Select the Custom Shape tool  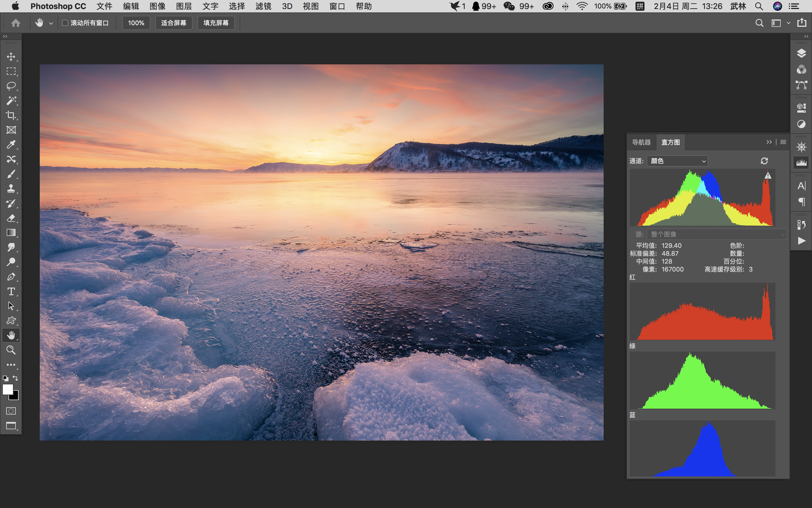pos(11,321)
